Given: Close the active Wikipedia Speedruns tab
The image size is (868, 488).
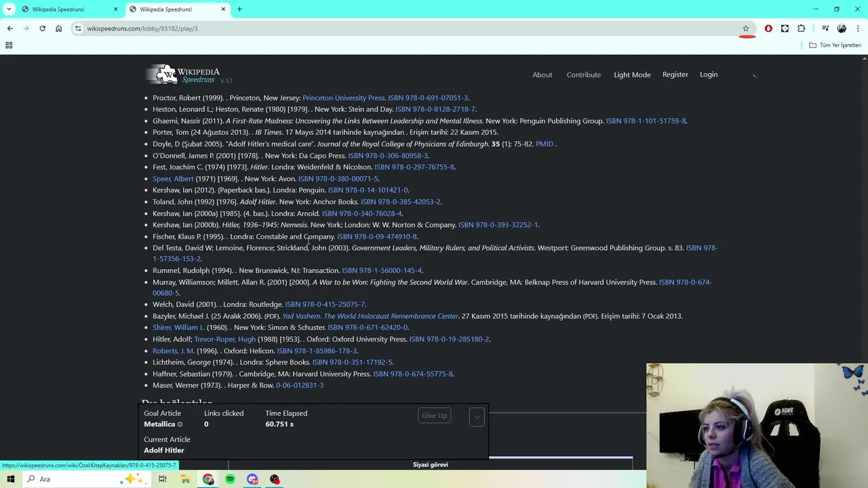Looking at the screenshot, I should click(223, 9).
